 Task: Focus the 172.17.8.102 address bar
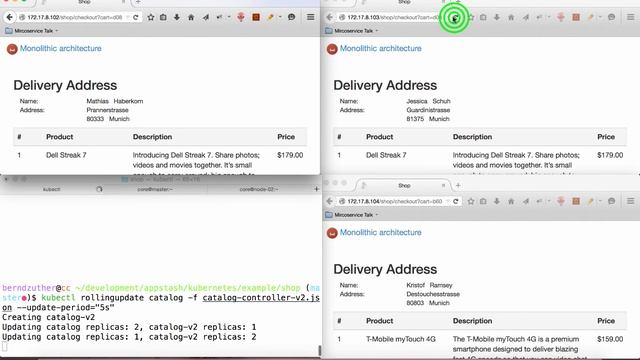pos(75,17)
